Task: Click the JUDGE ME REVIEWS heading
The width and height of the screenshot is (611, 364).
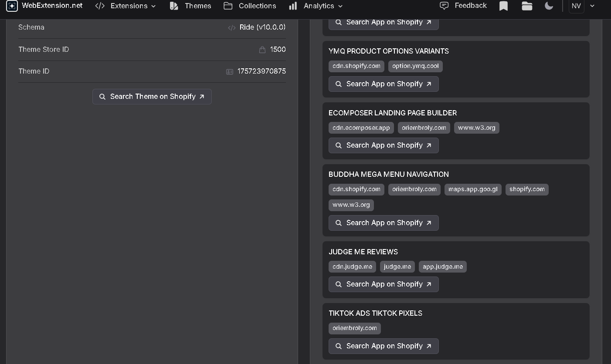Action: (363, 252)
